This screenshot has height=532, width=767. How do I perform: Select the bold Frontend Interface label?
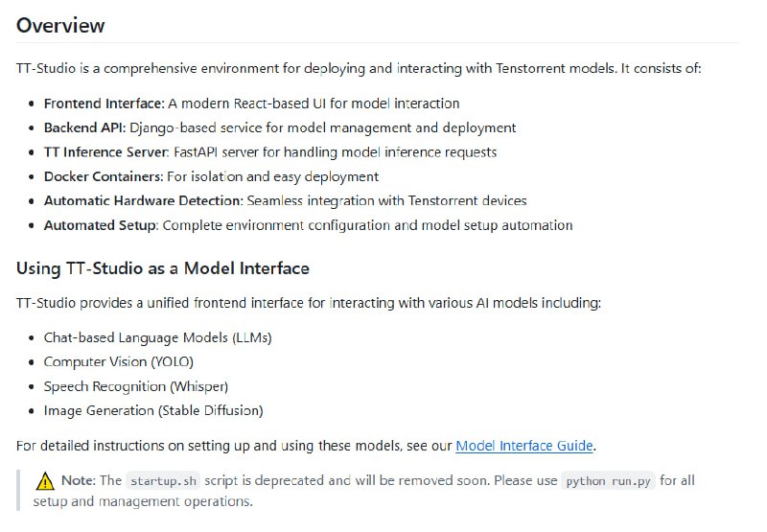tap(104, 104)
